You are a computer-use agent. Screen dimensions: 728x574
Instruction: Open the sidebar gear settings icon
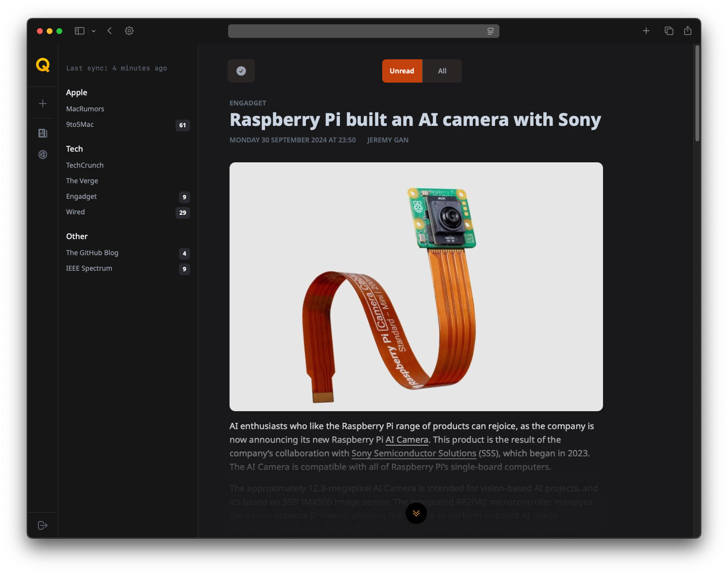(x=43, y=155)
